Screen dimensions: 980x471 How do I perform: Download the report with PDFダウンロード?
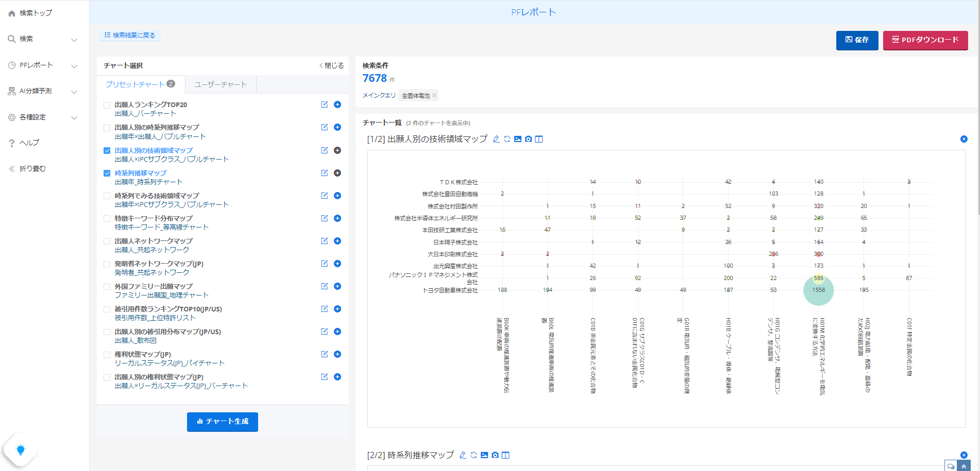click(x=925, y=40)
